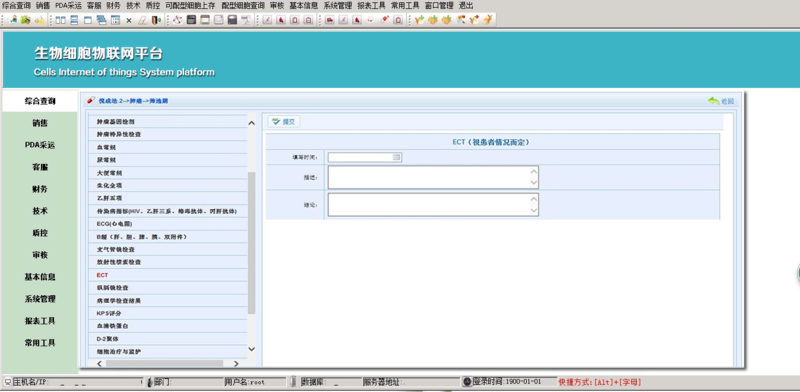Focus the 填写时间 date input field
The image size is (800, 392).
pyautogui.click(x=365, y=157)
